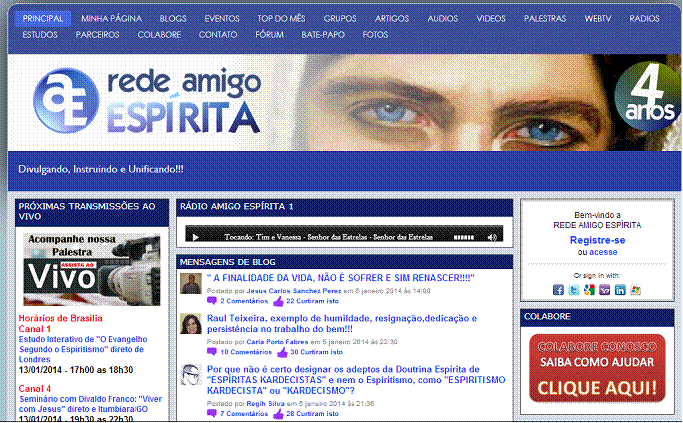683x423 pixels.
Task: Sign in with the Windows Live icon
Action: coord(636,290)
